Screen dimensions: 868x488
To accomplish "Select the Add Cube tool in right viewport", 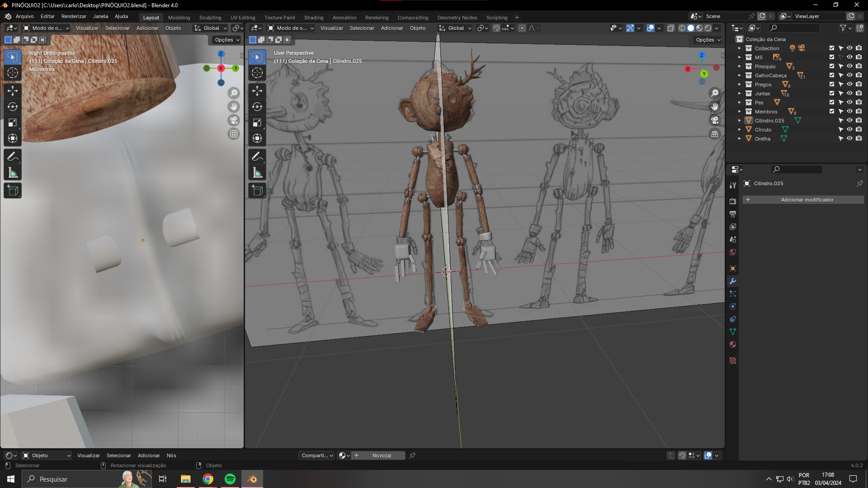I will (257, 191).
